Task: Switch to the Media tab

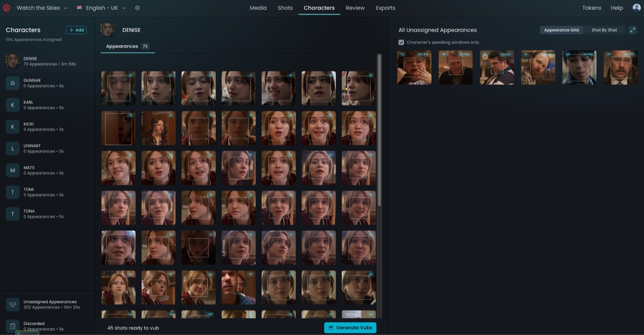Action: pyautogui.click(x=258, y=8)
